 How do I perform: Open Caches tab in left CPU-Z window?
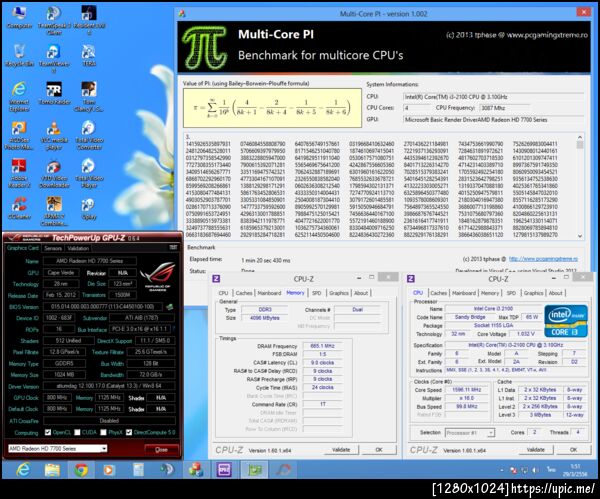pos(244,293)
